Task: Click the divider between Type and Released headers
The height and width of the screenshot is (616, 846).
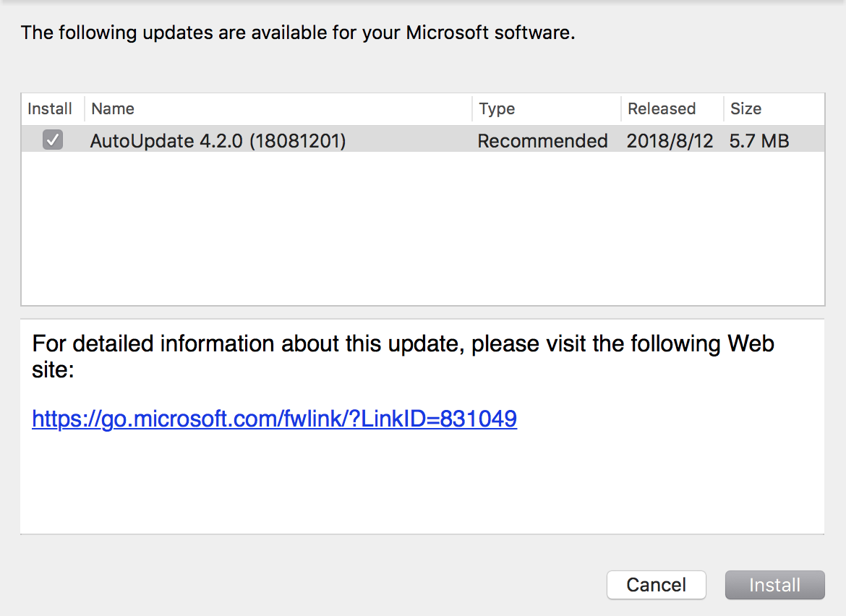Action: [x=621, y=109]
